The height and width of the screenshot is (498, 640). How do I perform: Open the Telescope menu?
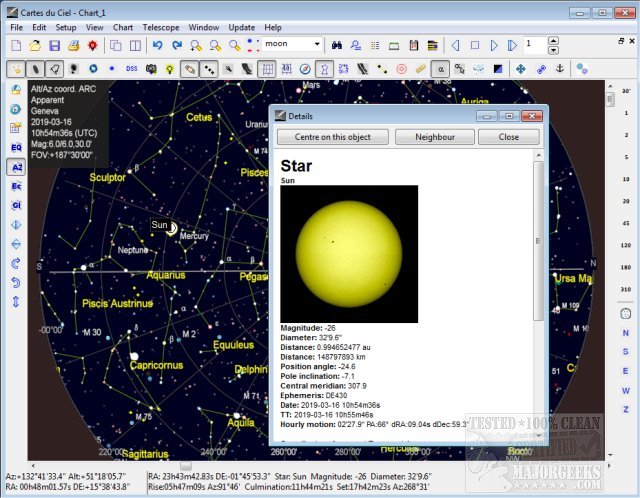pyautogui.click(x=160, y=27)
